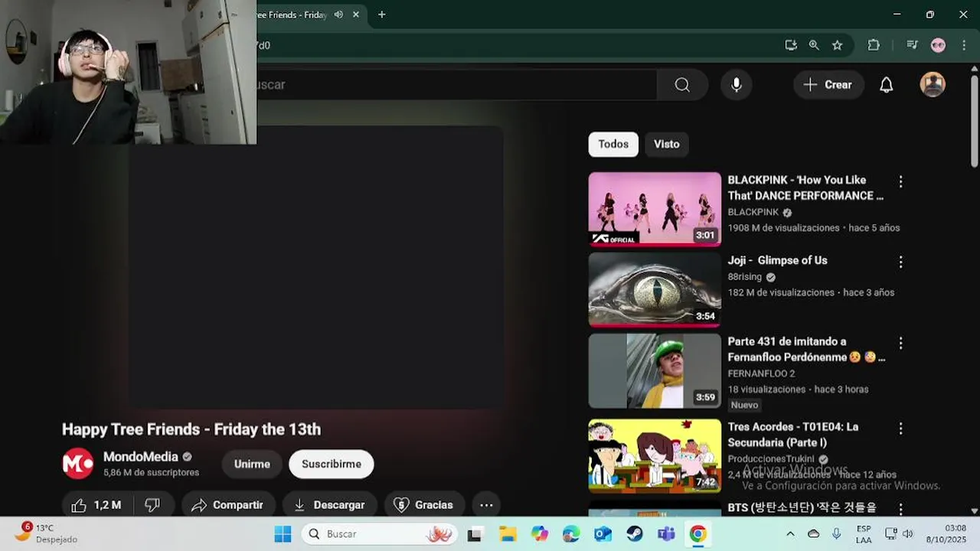The image size is (980, 551).
Task: Open Tres Acordes - T01E04 title
Action: 793,435
